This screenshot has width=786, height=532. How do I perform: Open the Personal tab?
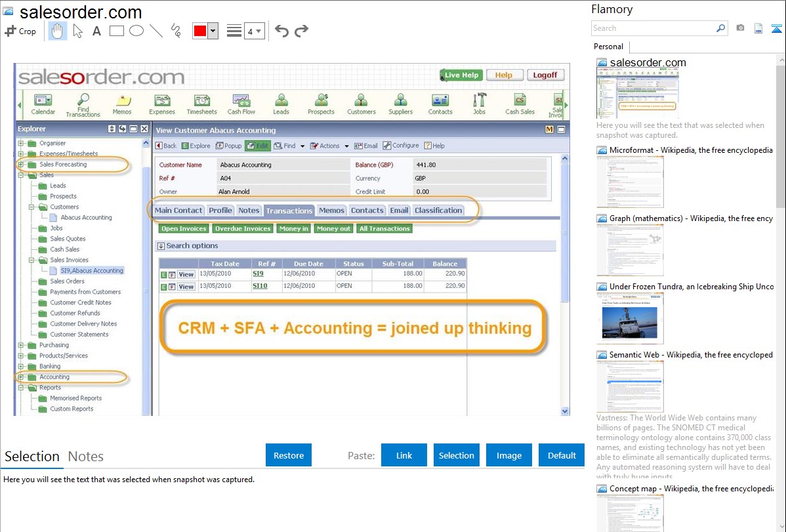pyautogui.click(x=608, y=47)
